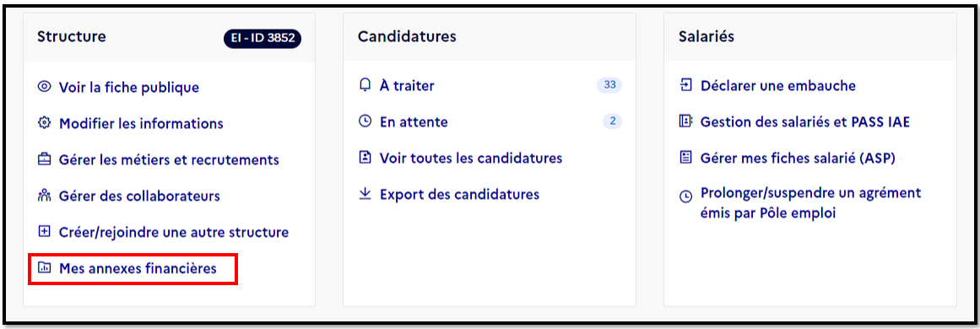Click the briefcase icon for Gérer les métiers
Viewport: 980px width, 329px height.
click(44, 159)
